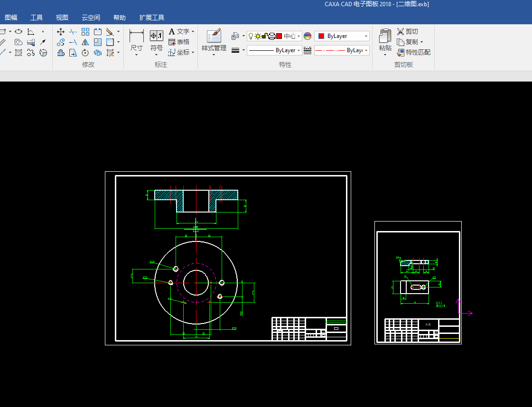
Task: Click the Dimension (尺寸) tool icon
Action: pos(136,36)
